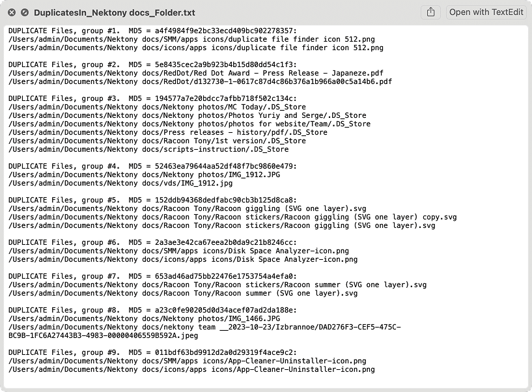The height and width of the screenshot is (392, 532).
Task: Click the group #2 MD5 header line
Action: coord(152,65)
